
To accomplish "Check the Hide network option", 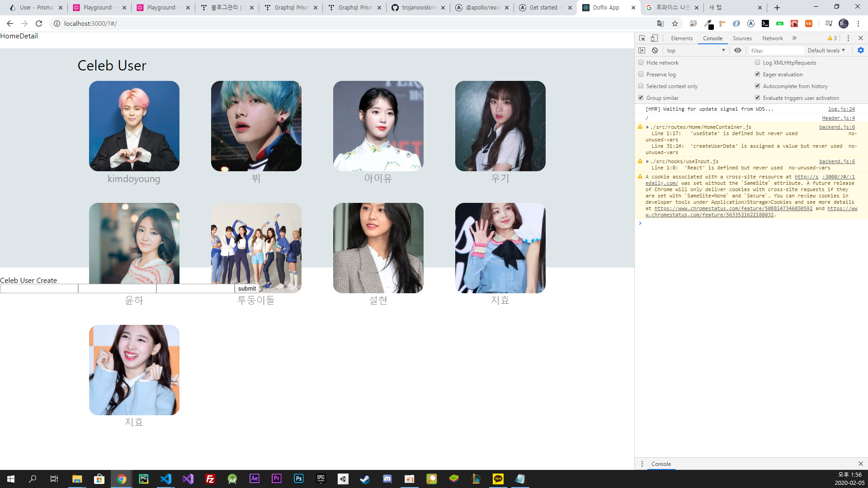I will pyautogui.click(x=641, y=62).
